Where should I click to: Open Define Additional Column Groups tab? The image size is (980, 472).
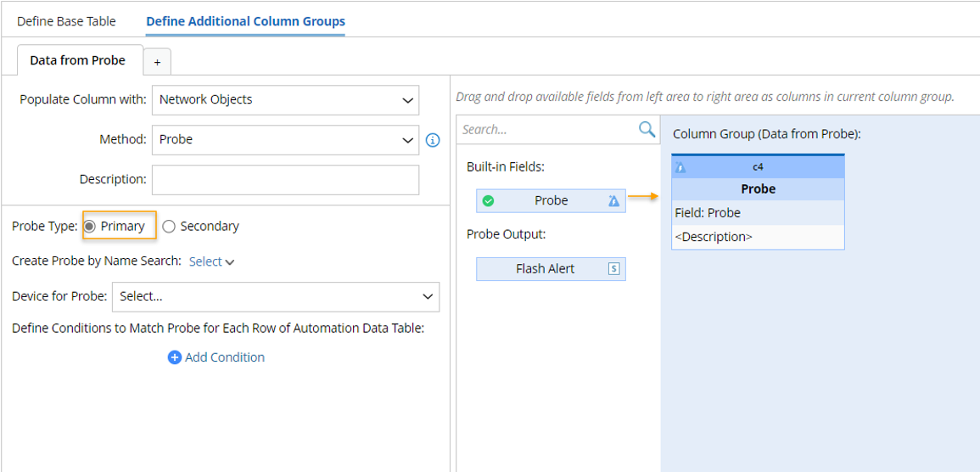tap(245, 21)
